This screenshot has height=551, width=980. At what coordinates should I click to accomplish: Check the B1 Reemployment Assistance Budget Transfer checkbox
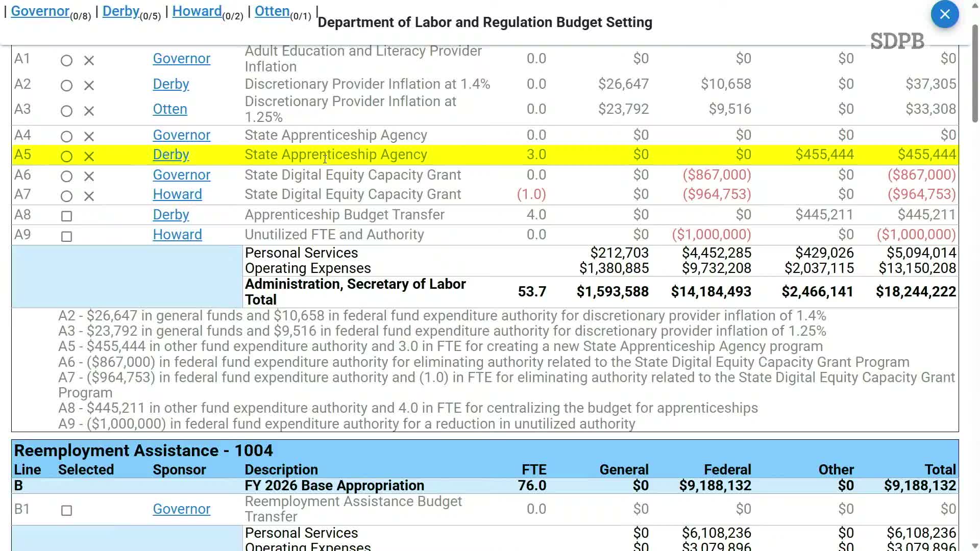pyautogui.click(x=66, y=511)
